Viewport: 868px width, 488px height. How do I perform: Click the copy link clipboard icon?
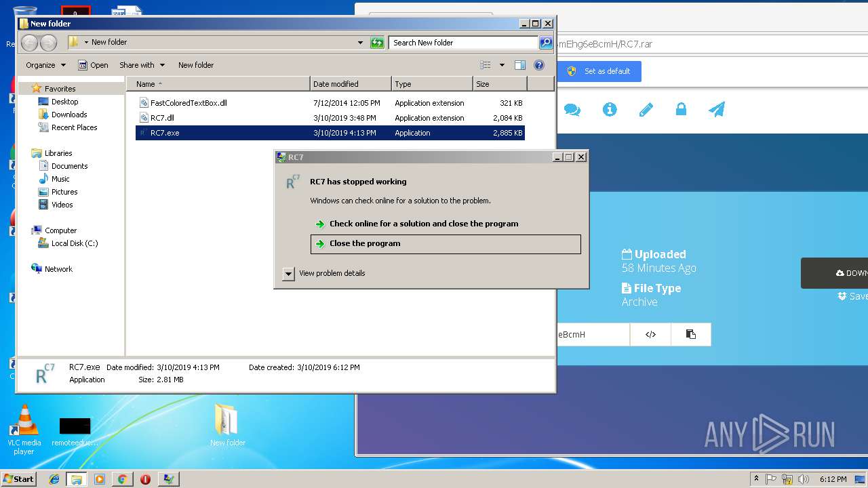[x=690, y=334]
